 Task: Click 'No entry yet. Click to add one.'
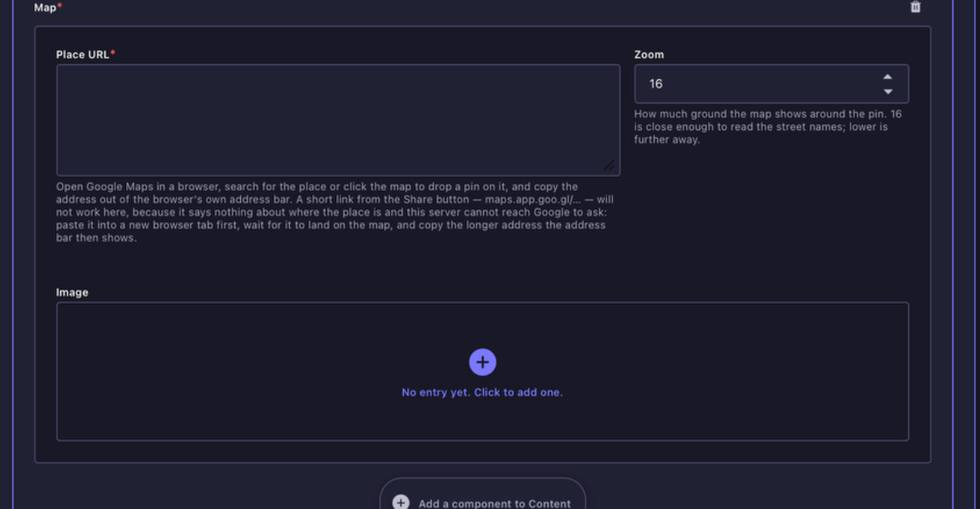[x=482, y=392]
